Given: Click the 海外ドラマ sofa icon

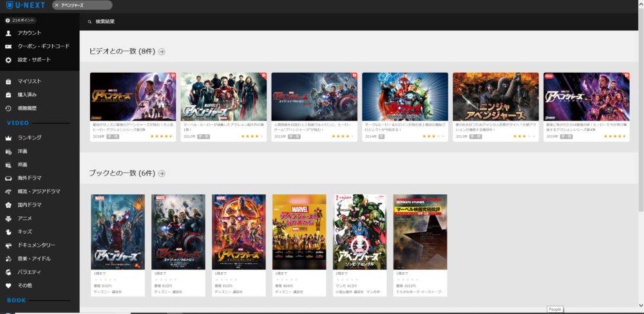Looking at the screenshot, I should click(x=8, y=178).
